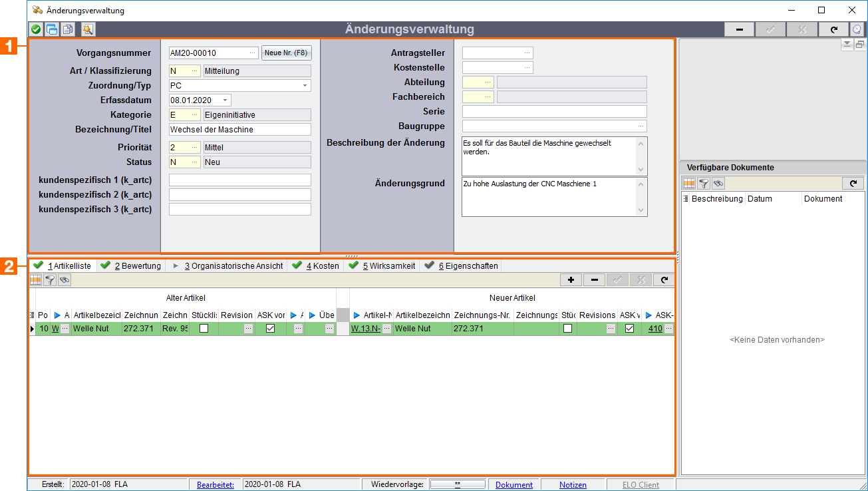The image size is (868, 491).
Task: Click the Neue Nr. (F8) button
Action: click(x=287, y=53)
